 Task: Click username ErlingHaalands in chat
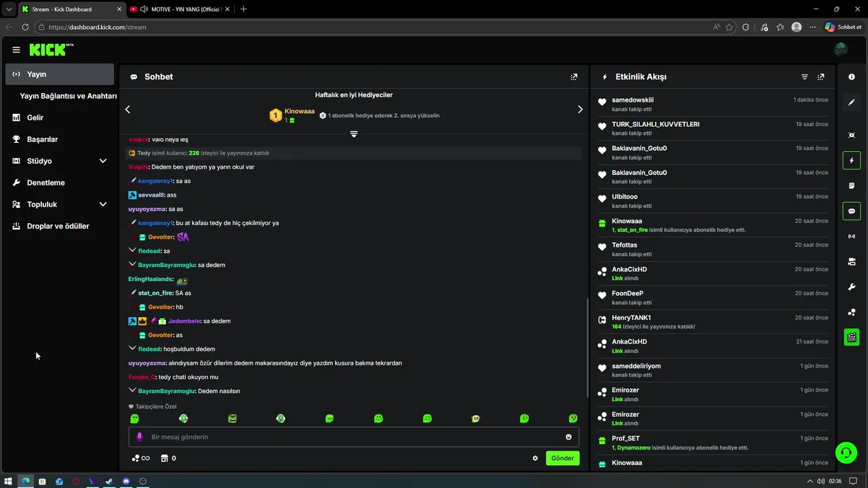tap(150, 279)
